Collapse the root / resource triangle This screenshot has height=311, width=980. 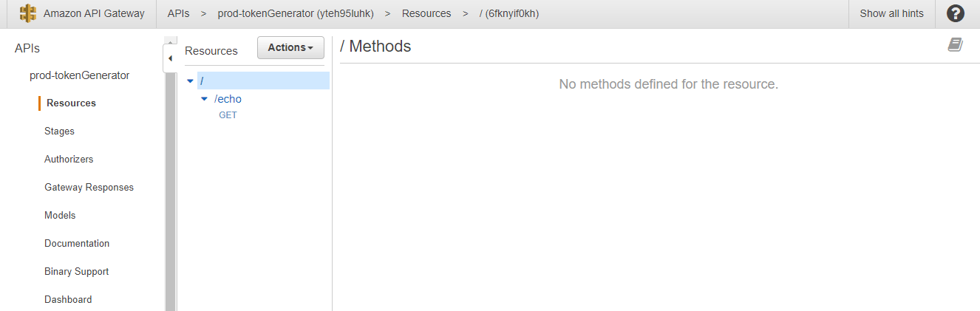(x=191, y=81)
